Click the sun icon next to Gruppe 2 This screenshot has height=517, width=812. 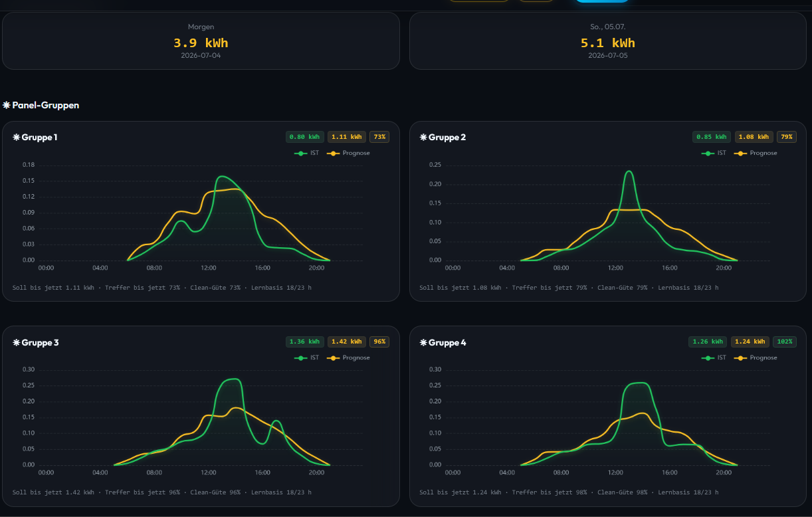click(x=423, y=138)
